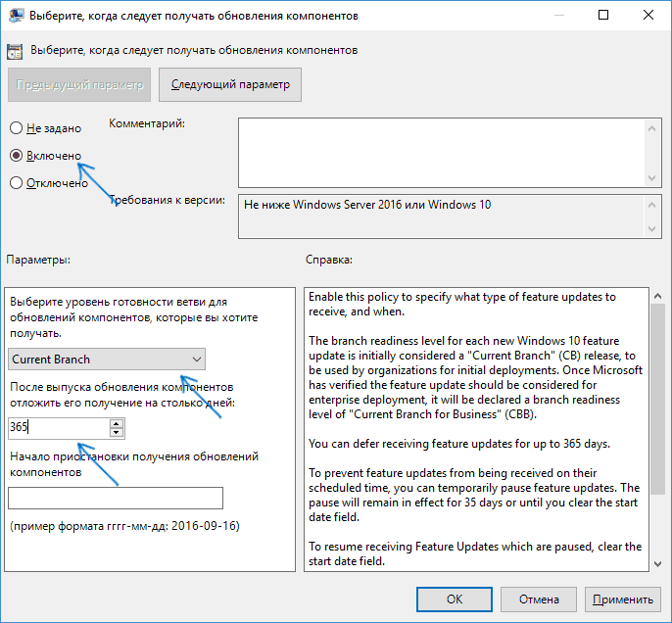
Task: Minimize the policy dialog window
Action: click(558, 16)
